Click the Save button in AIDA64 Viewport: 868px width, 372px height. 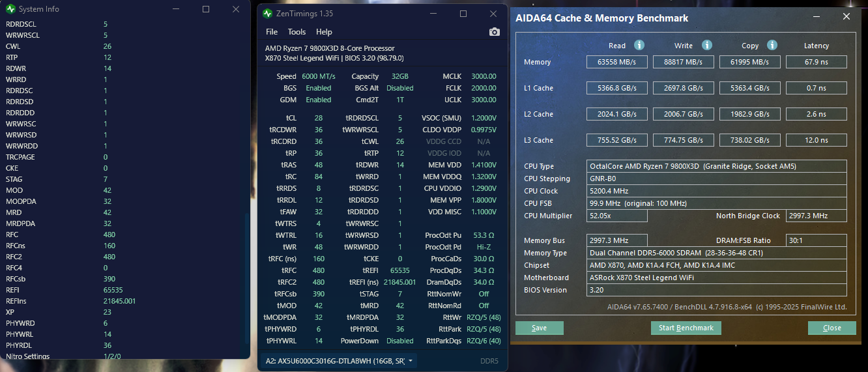click(x=539, y=328)
